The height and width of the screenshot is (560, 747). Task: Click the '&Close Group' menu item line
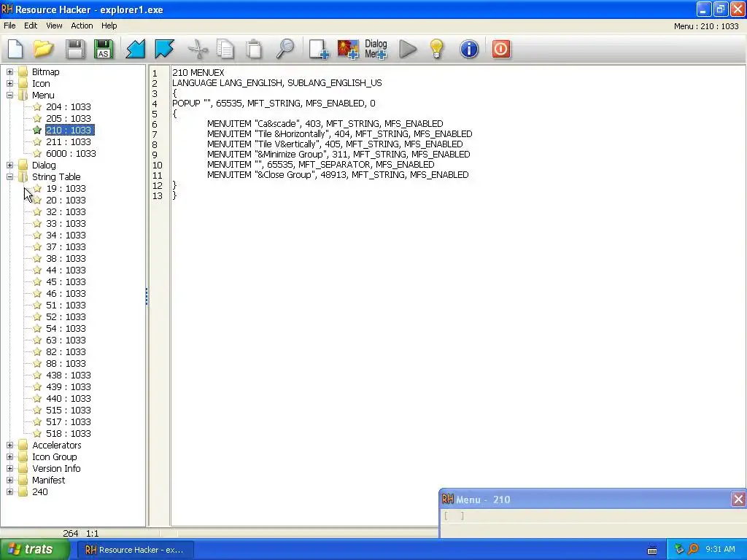338,175
